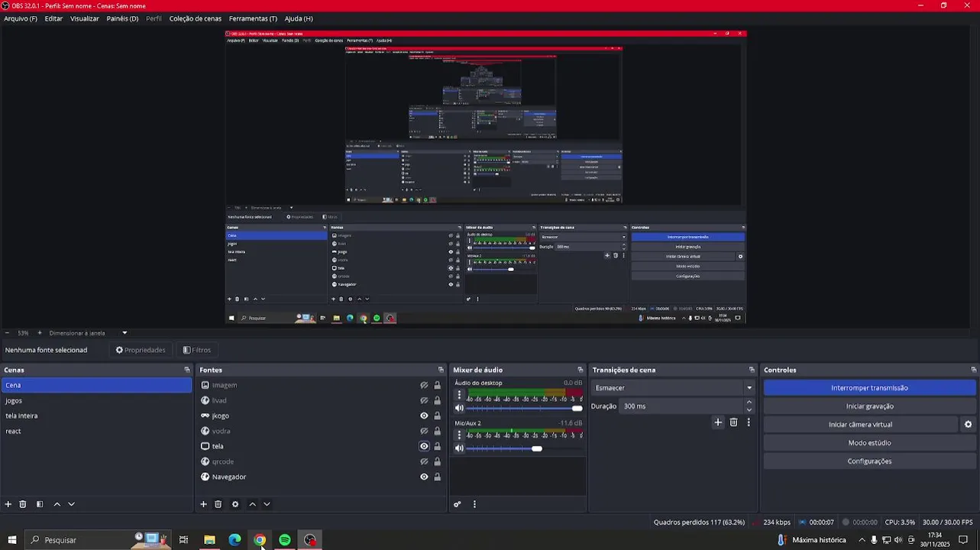980x550 pixels.
Task: Click Iniciar câmera virtual button
Action: (860, 425)
